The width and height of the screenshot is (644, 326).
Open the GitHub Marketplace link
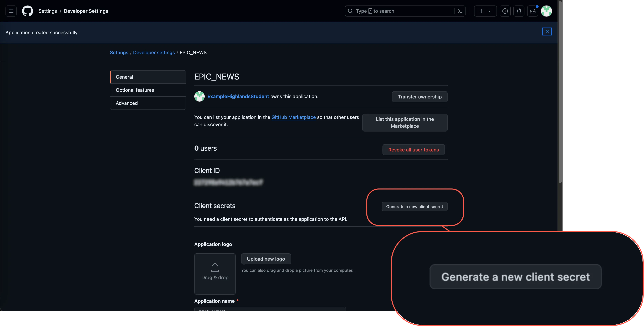(294, 117)
